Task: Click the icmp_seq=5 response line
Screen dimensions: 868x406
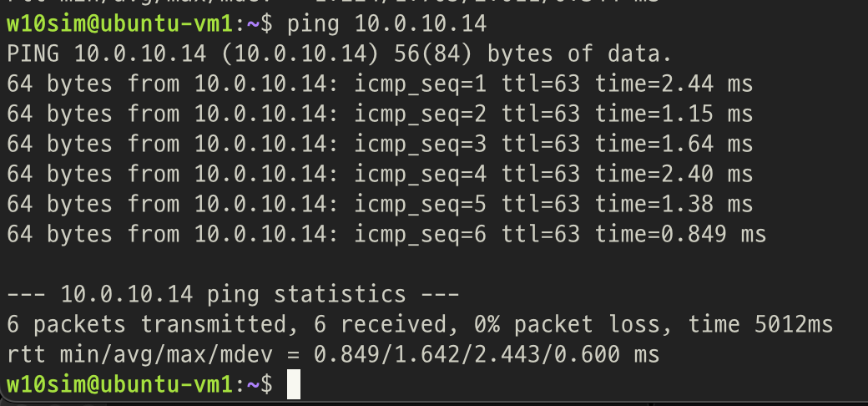Action: (380, 204)
